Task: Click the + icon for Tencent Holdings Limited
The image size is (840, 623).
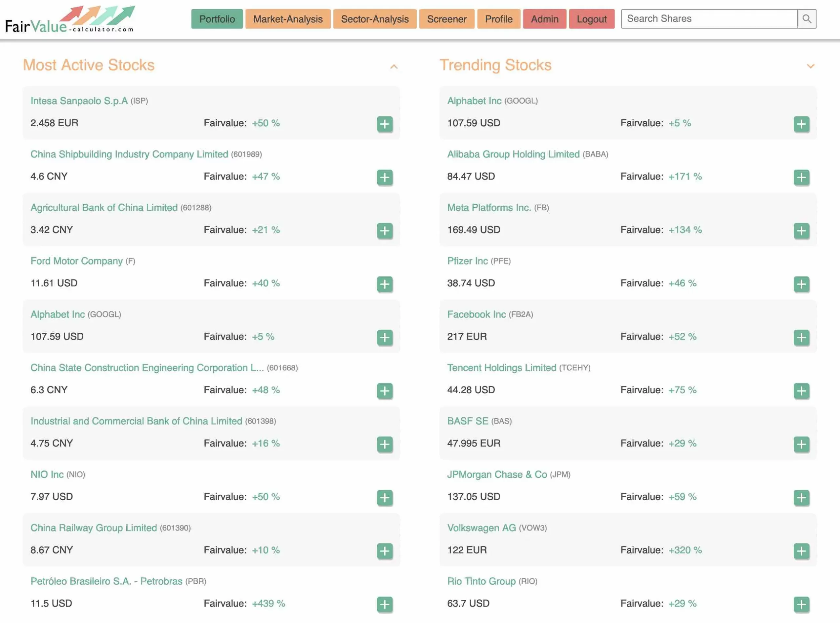Action: (801, 390)
